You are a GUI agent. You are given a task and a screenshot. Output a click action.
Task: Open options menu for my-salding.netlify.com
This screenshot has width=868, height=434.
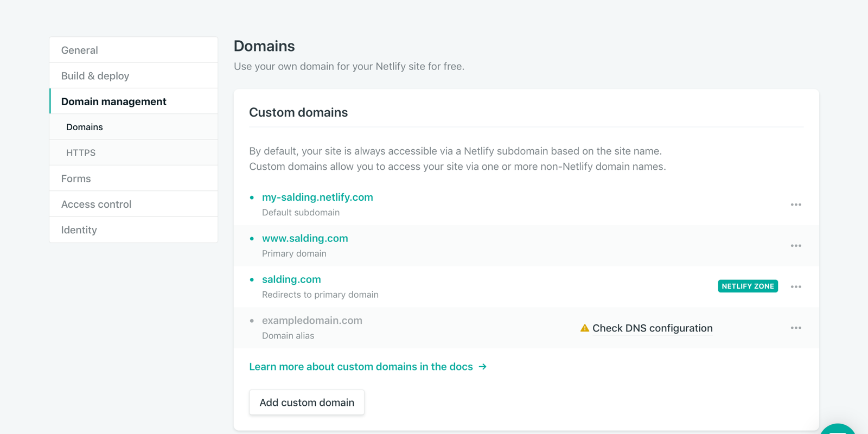click(795, 205)
